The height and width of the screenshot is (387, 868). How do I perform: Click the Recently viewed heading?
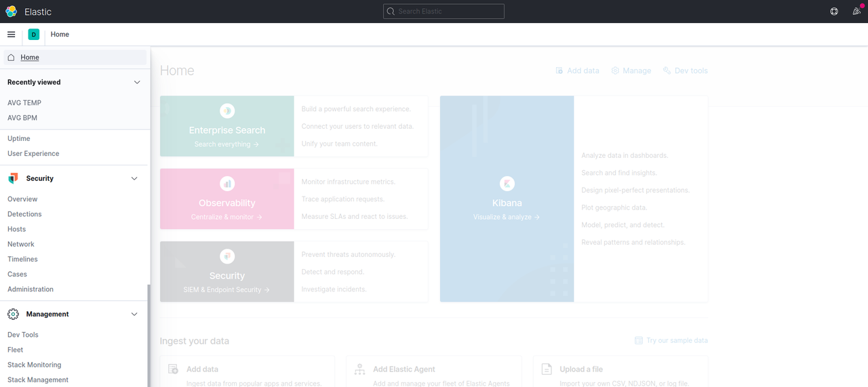tap(34, 82)
